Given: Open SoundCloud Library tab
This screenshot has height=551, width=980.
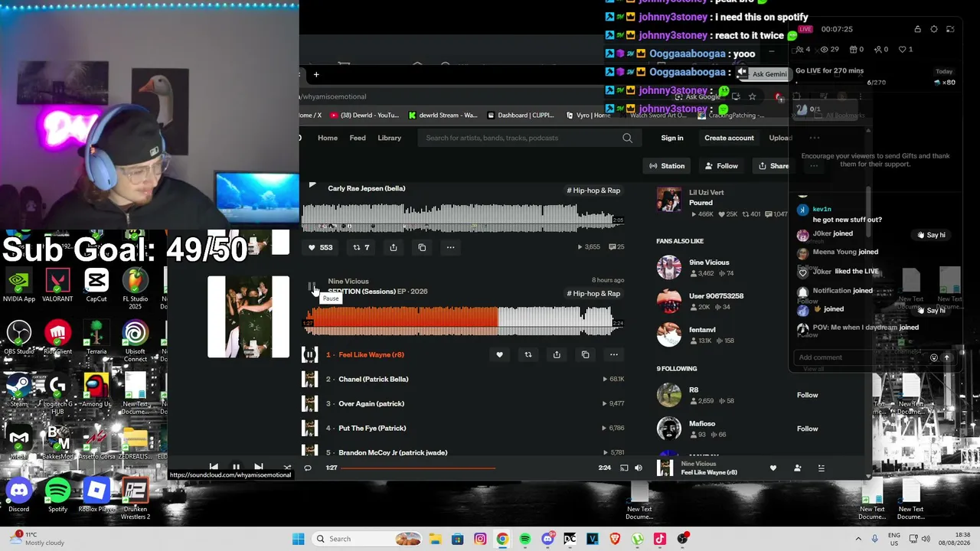Looking at the screenshot, I should click(x=389, y=138).
